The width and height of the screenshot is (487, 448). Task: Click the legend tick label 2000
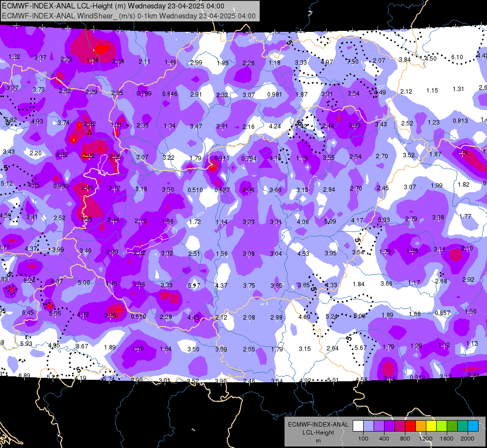(468, 439)
